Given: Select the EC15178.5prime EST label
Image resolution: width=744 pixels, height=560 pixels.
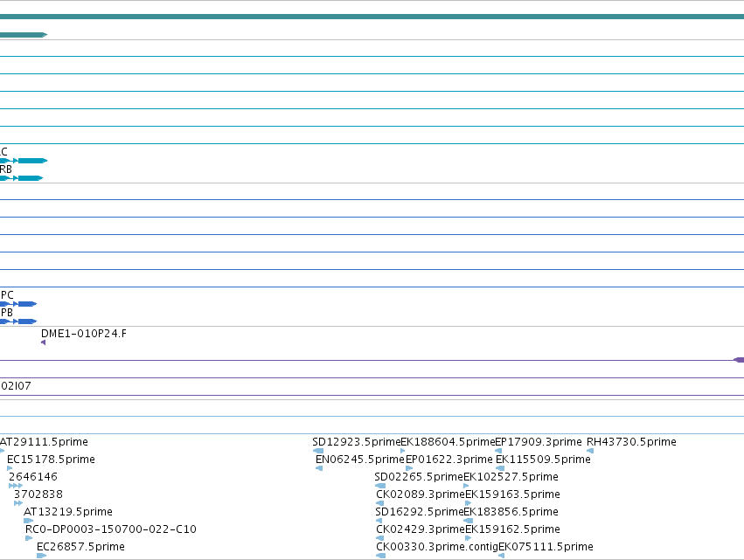Looking at the screenshot, I should (x=51, y=460).
